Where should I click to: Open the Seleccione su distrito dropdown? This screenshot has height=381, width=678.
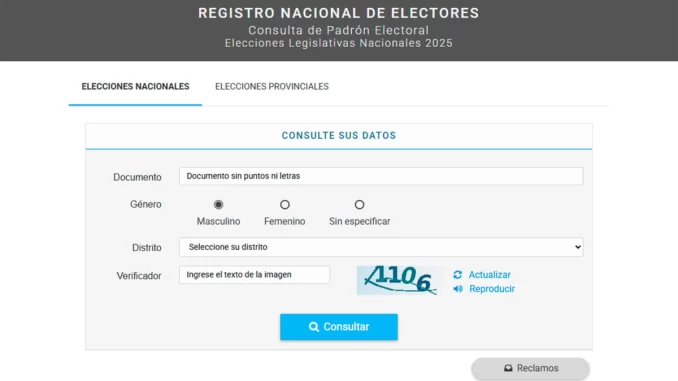[381, 247]
